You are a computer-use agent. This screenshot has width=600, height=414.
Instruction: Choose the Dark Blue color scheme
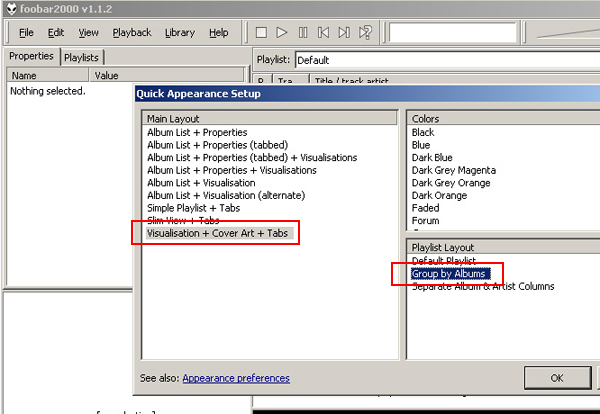(x=432, y=158)
